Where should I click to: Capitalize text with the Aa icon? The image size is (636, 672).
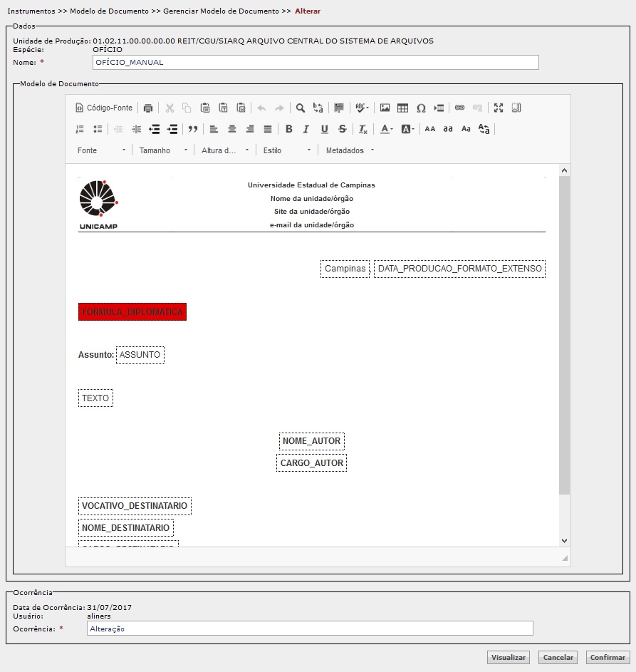(x=466, y=129)
